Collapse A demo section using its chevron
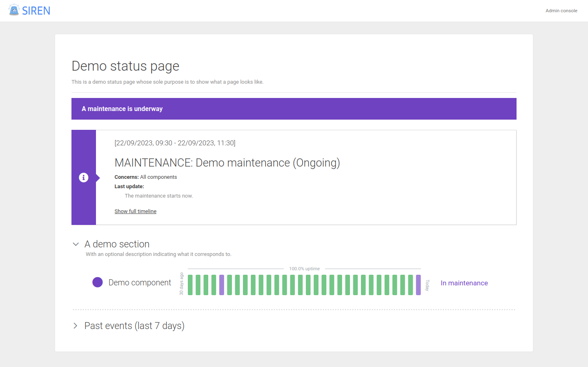Viewport: 588px width, 367px height. [x=76, y=244]
